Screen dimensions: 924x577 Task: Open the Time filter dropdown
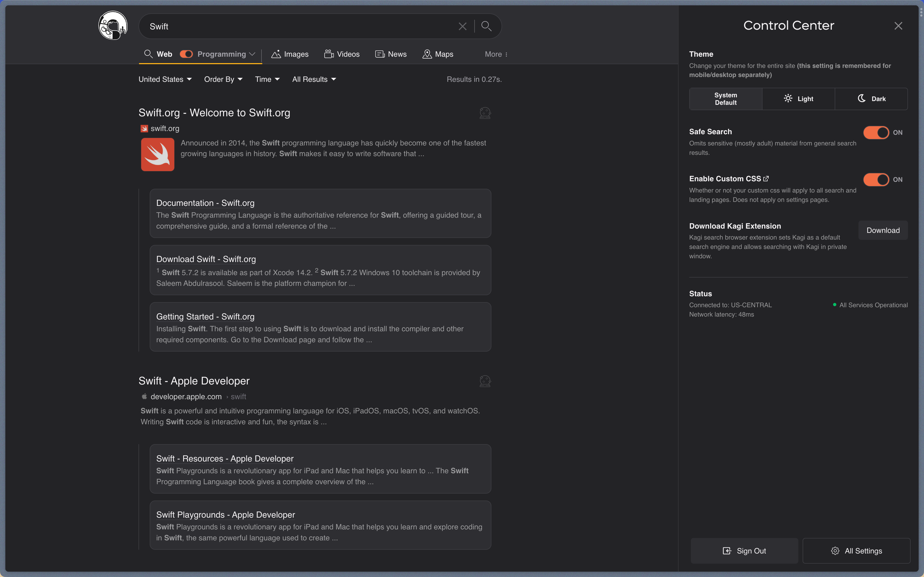pos(267,79)
